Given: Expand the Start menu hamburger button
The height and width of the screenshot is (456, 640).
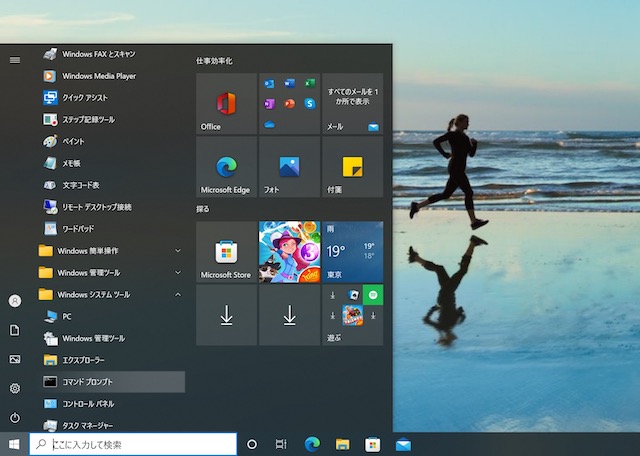Looking at the screenshot, I should point(15,60).
